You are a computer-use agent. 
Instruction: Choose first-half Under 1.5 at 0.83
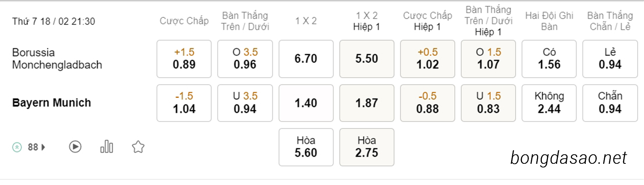(x=488, y=103)
